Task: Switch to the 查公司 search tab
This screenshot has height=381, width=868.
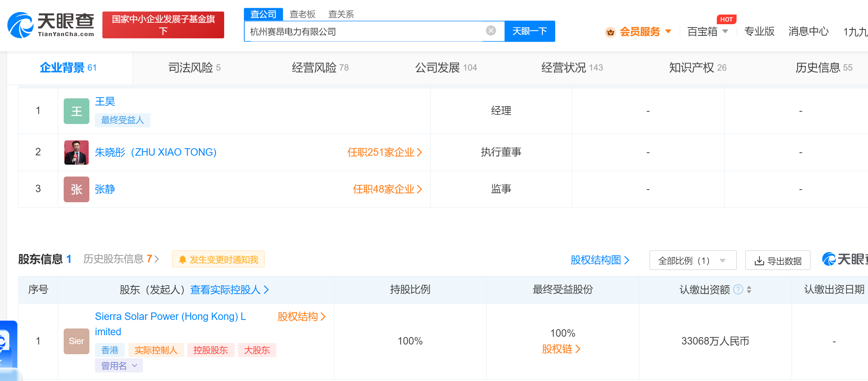Action: [x=263, y=14]
